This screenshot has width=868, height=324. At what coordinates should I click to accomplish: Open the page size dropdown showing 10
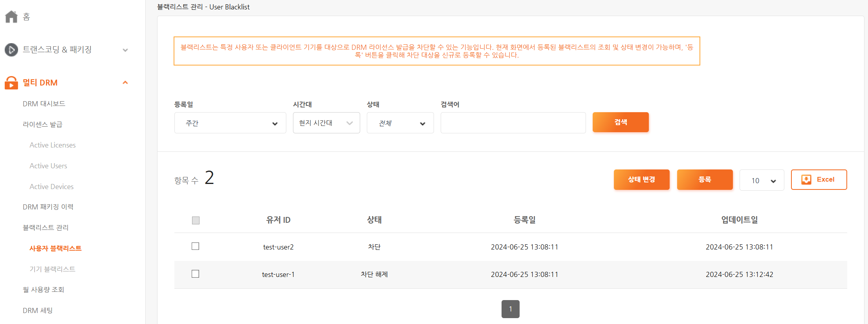761,180
